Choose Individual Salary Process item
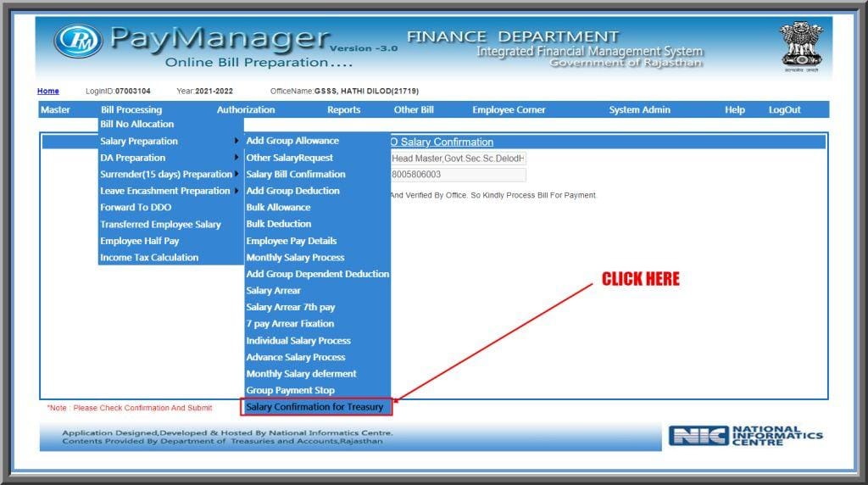The image size is (868, 485). click(298, 341)
